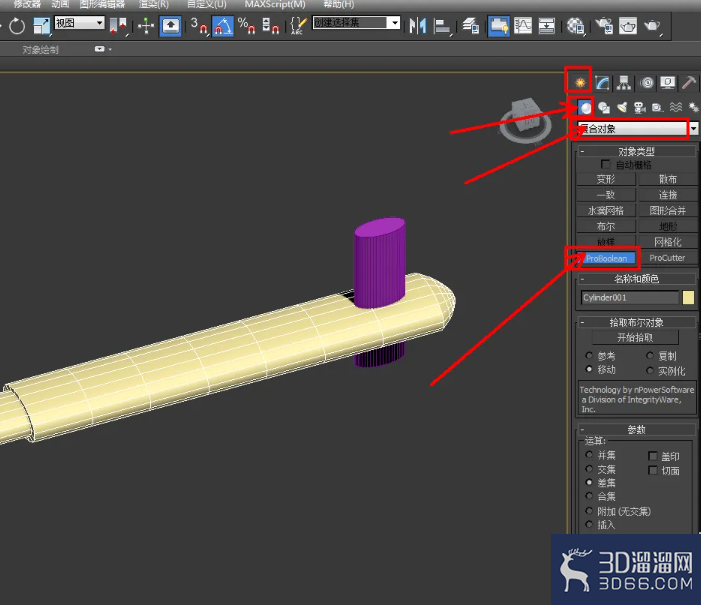Viewport: 701px width, 605px height.
Task: Select the 差集 operation radio
Action: pos(589,482)
